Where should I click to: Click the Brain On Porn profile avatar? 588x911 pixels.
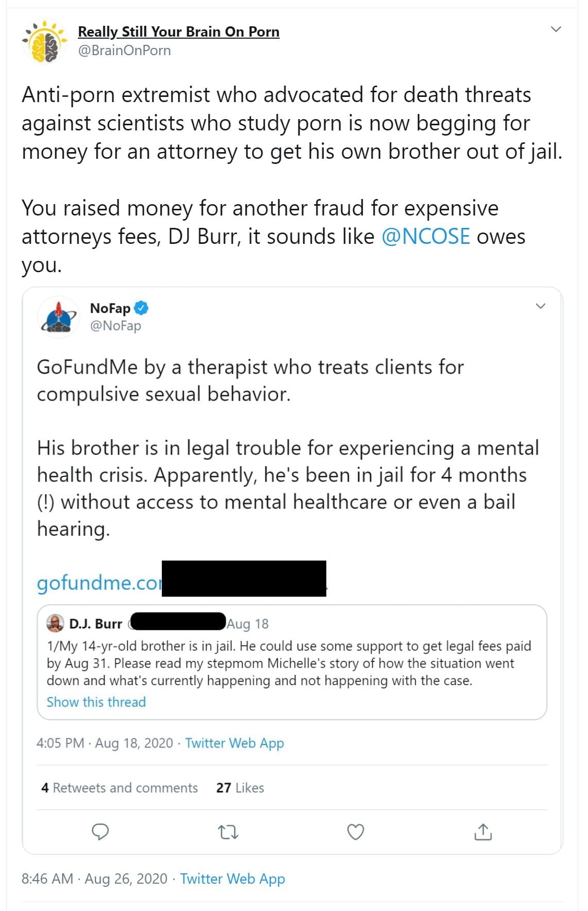coord(45,41)
